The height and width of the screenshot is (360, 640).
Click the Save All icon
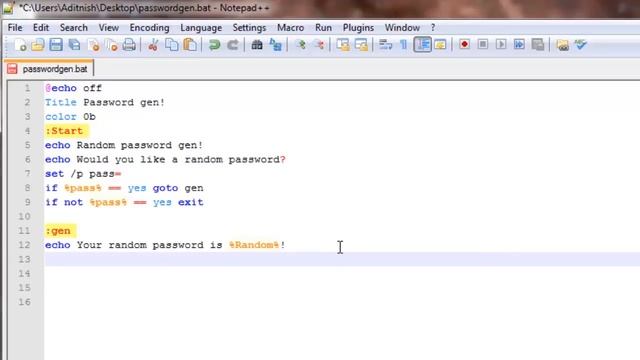pos(74,45)
